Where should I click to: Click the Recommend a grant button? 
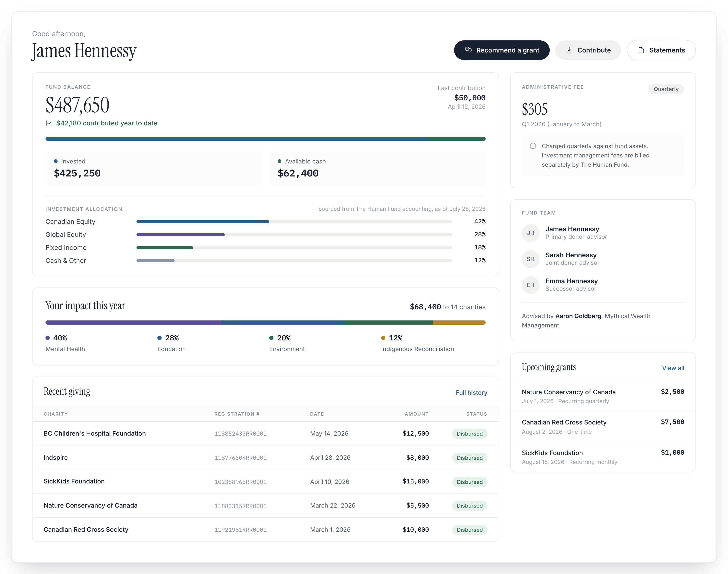pos(502,50)
